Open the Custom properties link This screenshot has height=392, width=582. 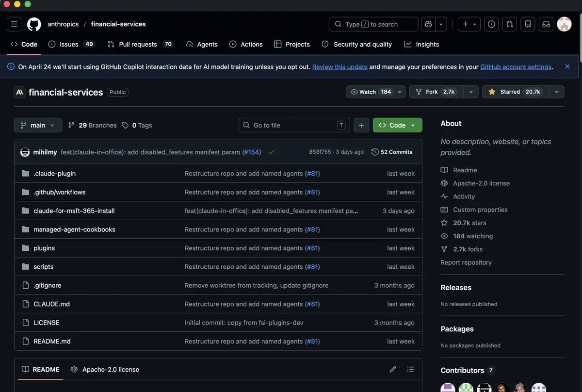(x=474, y=210)
